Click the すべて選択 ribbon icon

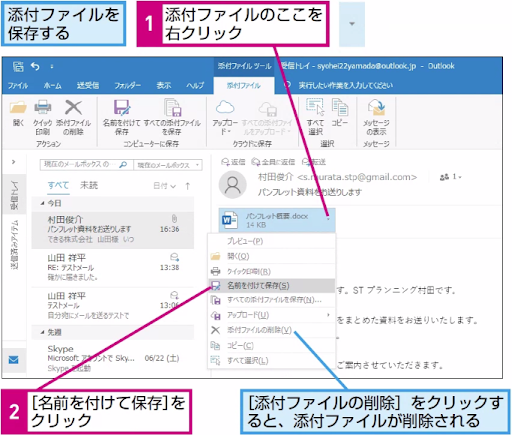(x=315, y=107)
